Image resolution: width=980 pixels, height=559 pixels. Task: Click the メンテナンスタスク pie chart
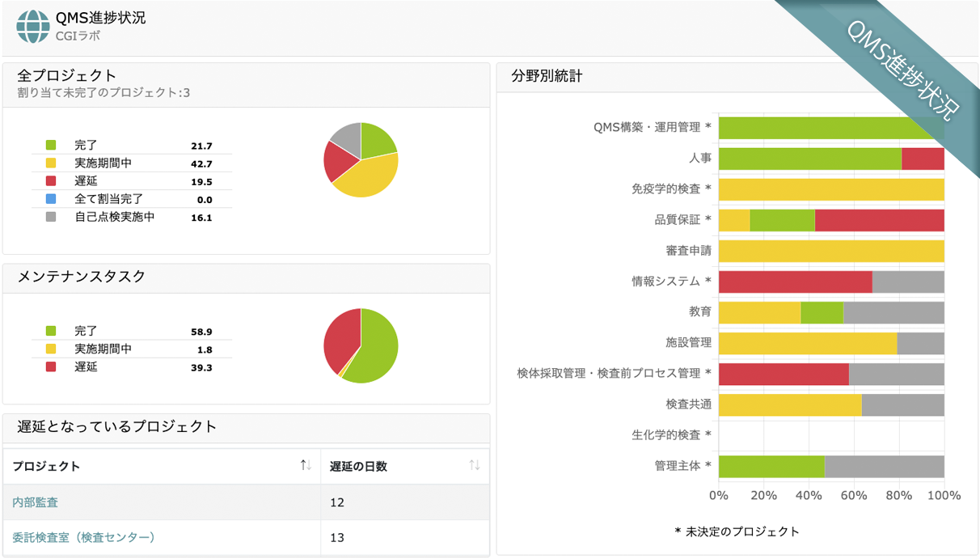[x=361, y=345]
